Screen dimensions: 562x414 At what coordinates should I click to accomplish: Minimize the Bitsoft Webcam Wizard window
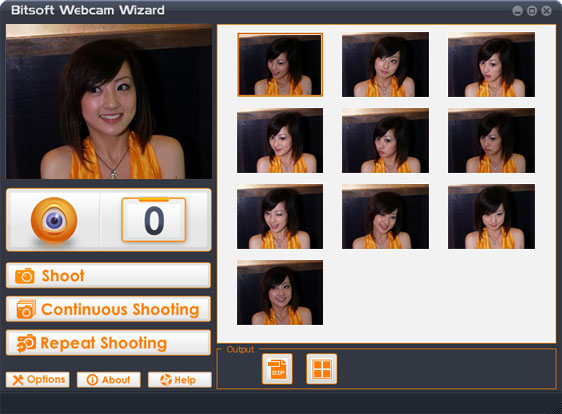click(518, 11)
